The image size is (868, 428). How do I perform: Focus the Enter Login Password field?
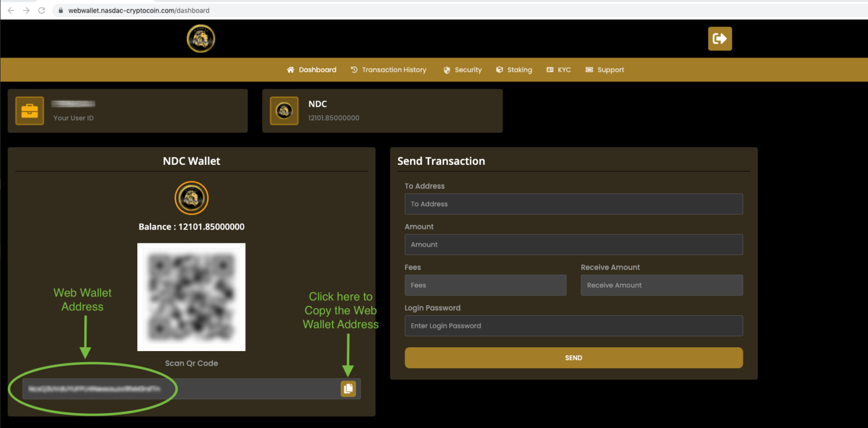pyautogui.click(x=573, y=326)
